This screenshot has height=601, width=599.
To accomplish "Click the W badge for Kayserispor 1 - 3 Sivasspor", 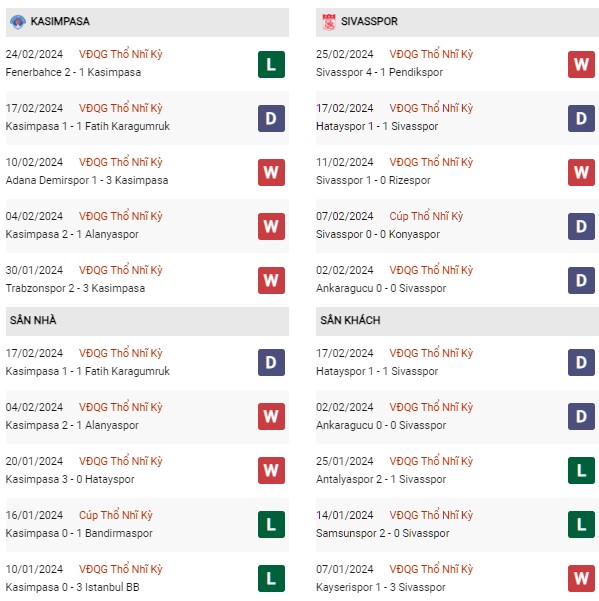I will click(x=581, y=578).
